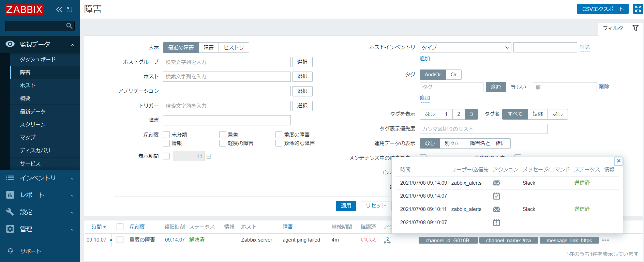Check the 警告 severity checkbox
Viewport: 644px width, 262px height.
(223, 135)
